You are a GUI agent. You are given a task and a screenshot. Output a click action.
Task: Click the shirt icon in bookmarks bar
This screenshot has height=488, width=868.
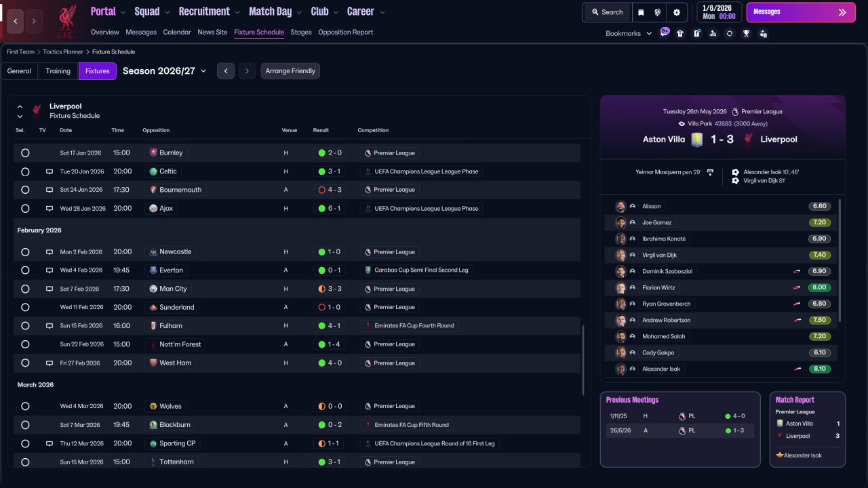pyautogui.click(x=680, y=33)
